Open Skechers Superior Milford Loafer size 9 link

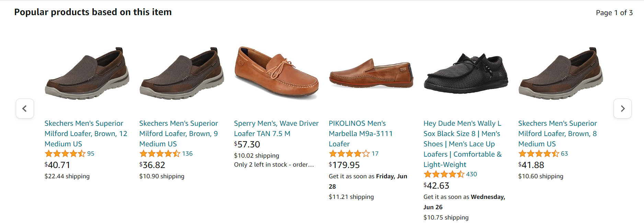179,134
